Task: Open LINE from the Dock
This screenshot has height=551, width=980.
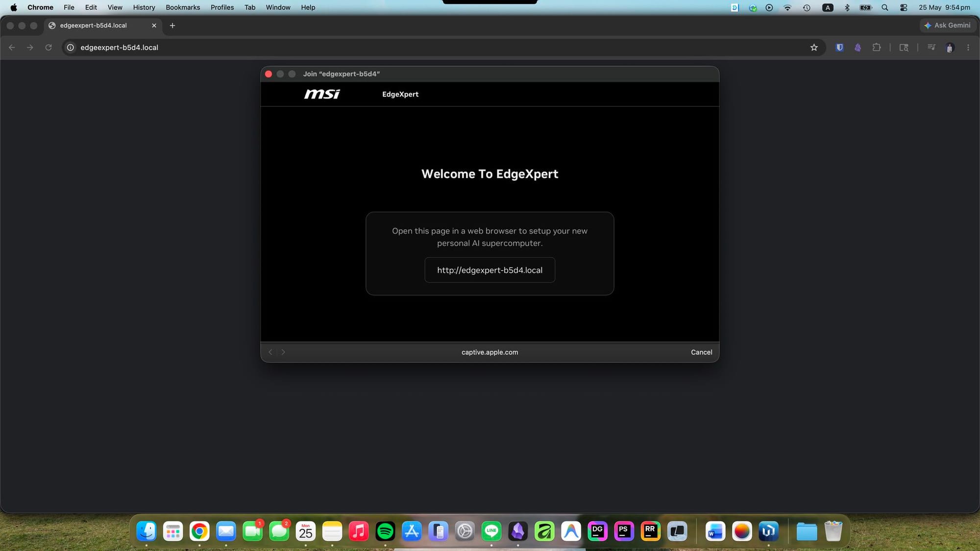Action: pyautogui.click(x=491, y=531)
